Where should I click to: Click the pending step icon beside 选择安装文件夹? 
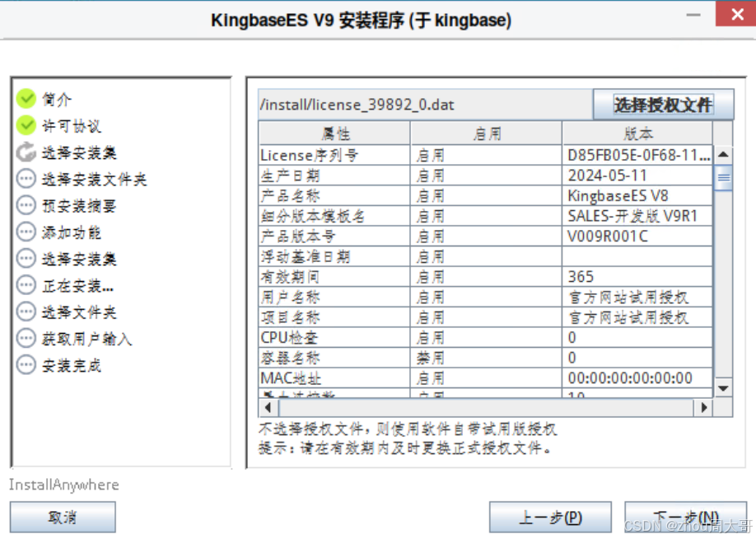26,179
